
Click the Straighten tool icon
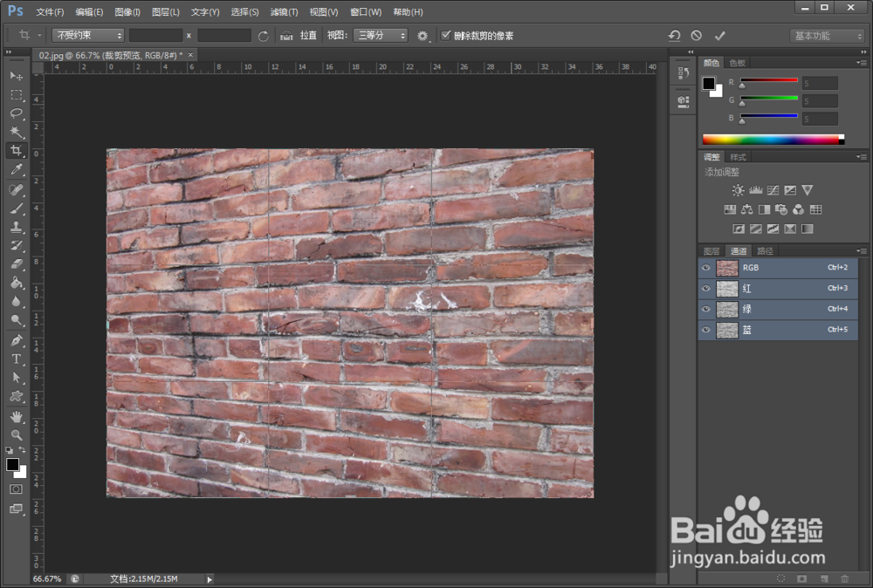click(286, 36)
